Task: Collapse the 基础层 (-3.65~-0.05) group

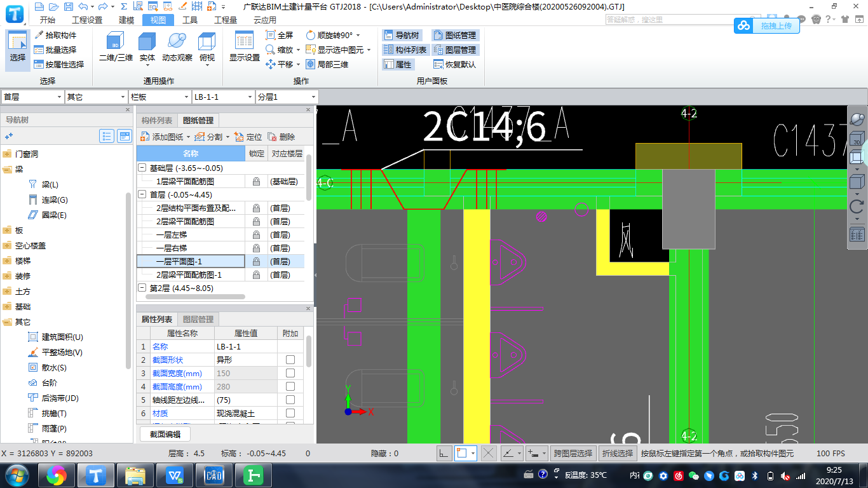Action: point(142,168)
